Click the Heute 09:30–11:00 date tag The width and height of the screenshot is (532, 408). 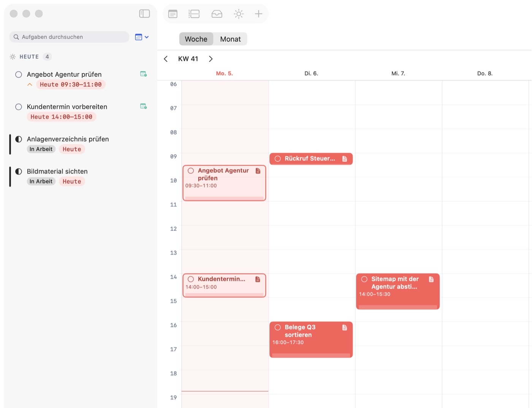click(71, 85)
